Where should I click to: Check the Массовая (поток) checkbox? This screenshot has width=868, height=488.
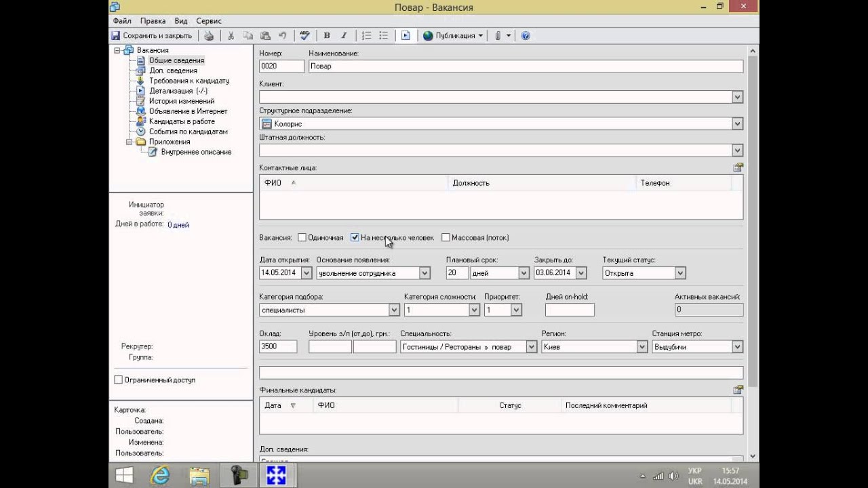446,237
